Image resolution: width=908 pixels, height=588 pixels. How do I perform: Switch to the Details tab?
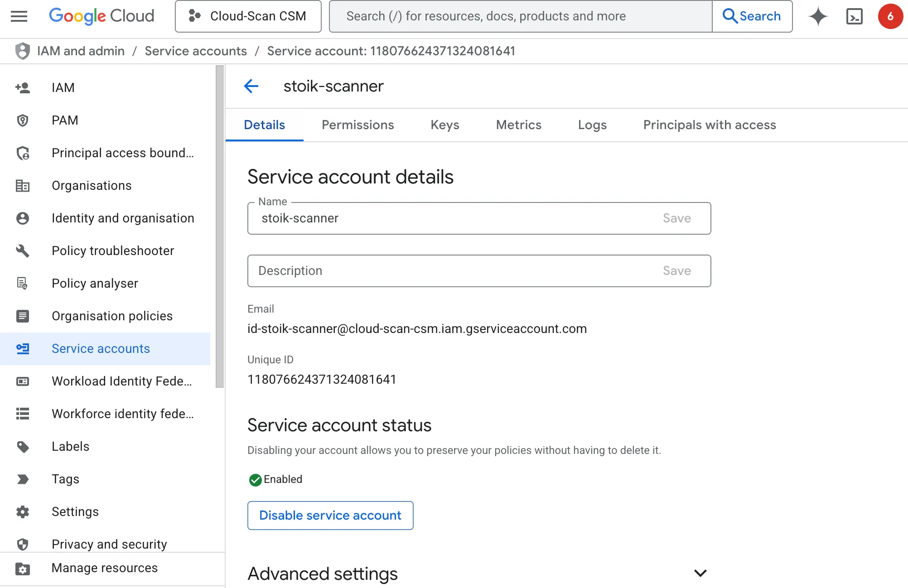coord(264,125)
